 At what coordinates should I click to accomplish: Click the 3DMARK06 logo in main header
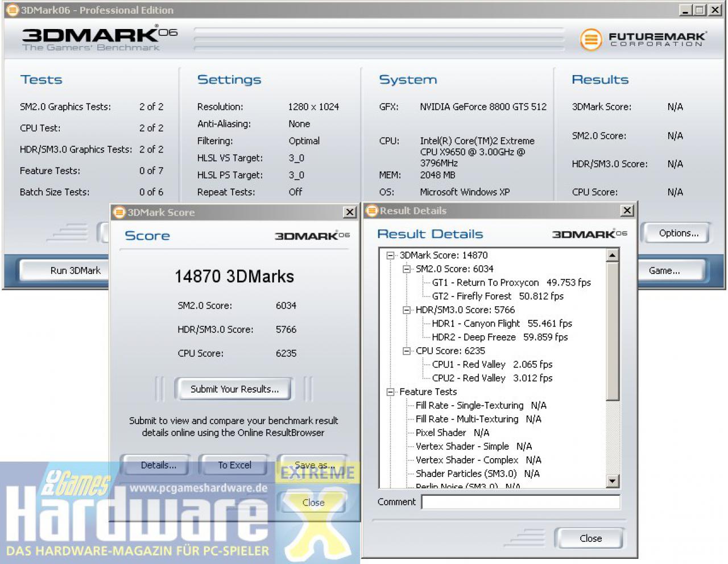[100, 38]
